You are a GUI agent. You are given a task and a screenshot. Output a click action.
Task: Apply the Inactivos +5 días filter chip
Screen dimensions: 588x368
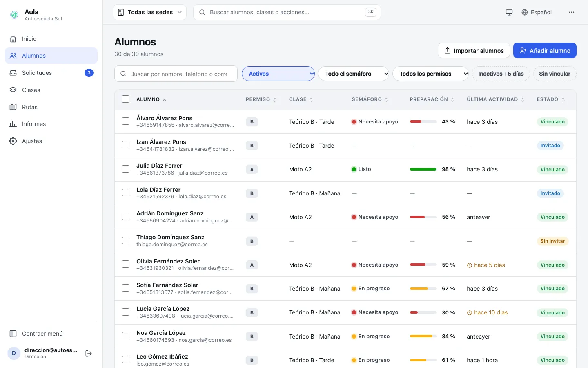click(x=501, y=74)
